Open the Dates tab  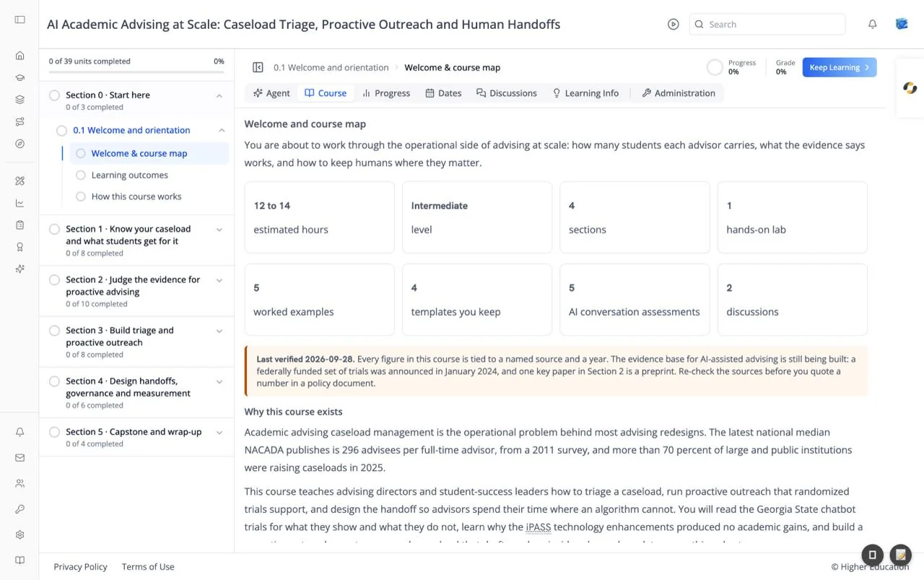pyautogui.click(x=443, y=93)
